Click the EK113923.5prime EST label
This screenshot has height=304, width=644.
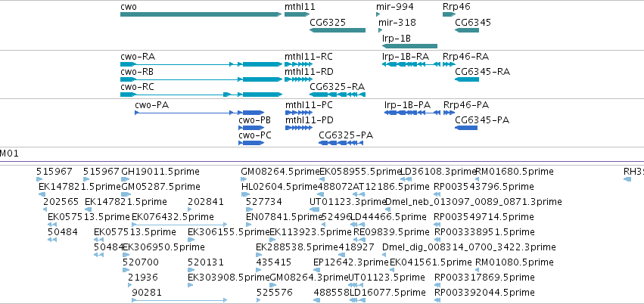pos(311,232)
